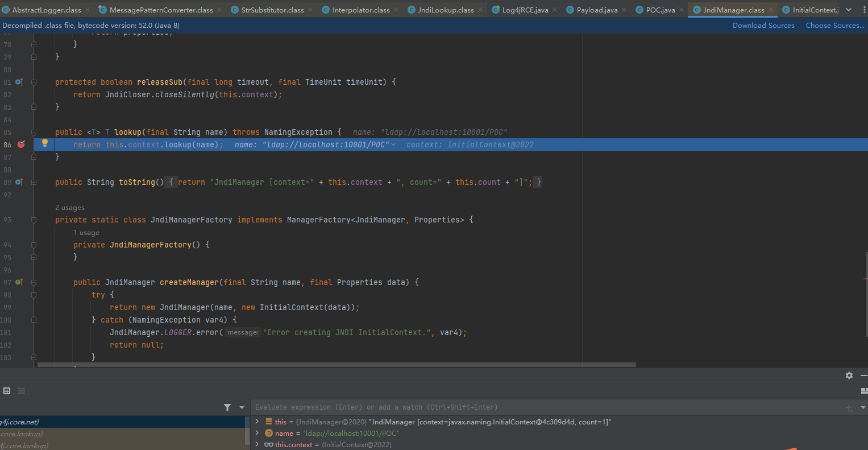868x450 pixels.
Task: Switch to Log4jRCE.java tab
Action: pyautogui.click(x=525, y=10)
